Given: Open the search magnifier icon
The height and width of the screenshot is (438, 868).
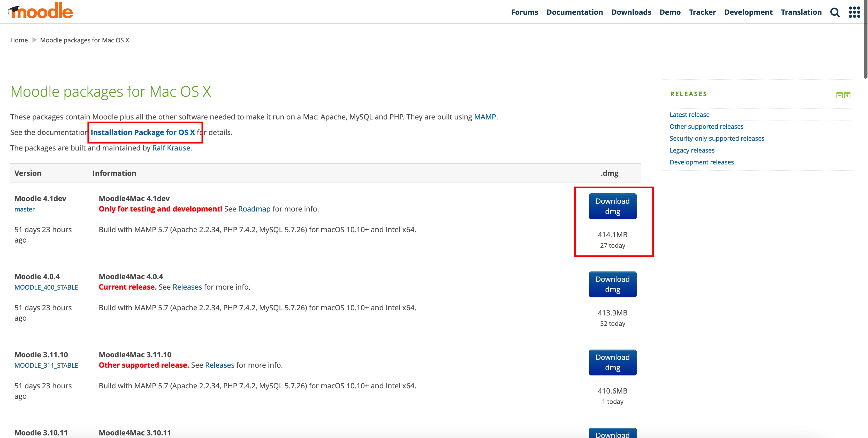Looking at the screenshot, I should (835, 12).
